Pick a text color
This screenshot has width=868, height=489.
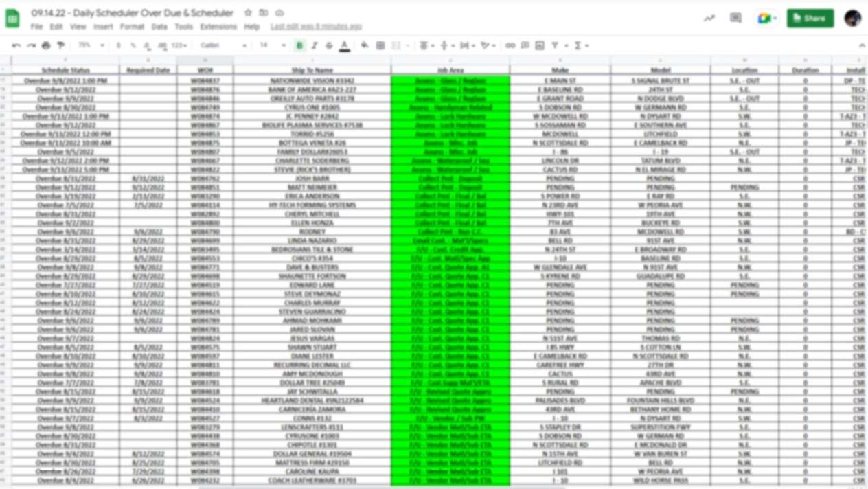345,45
